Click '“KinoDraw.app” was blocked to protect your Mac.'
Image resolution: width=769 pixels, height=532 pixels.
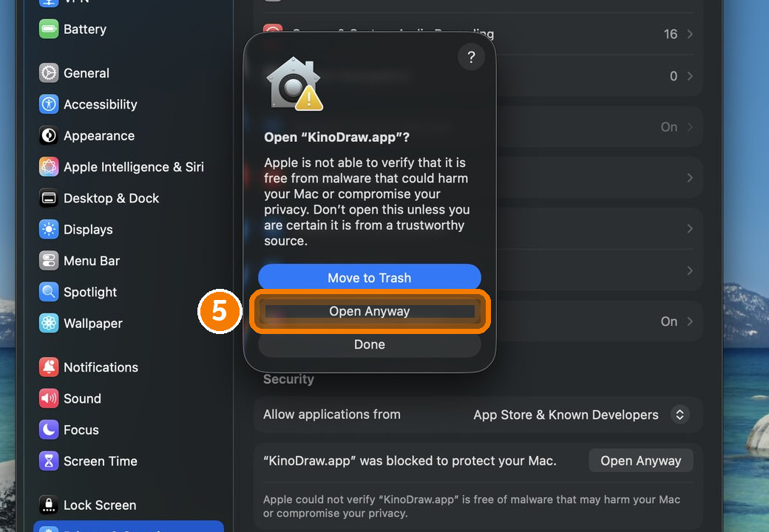pyautogui.click(x=410, y=461)
